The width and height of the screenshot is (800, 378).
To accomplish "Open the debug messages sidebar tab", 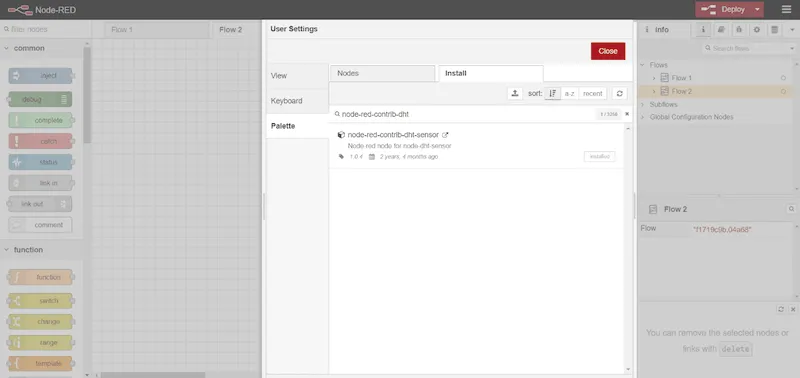I will (739, 30).
